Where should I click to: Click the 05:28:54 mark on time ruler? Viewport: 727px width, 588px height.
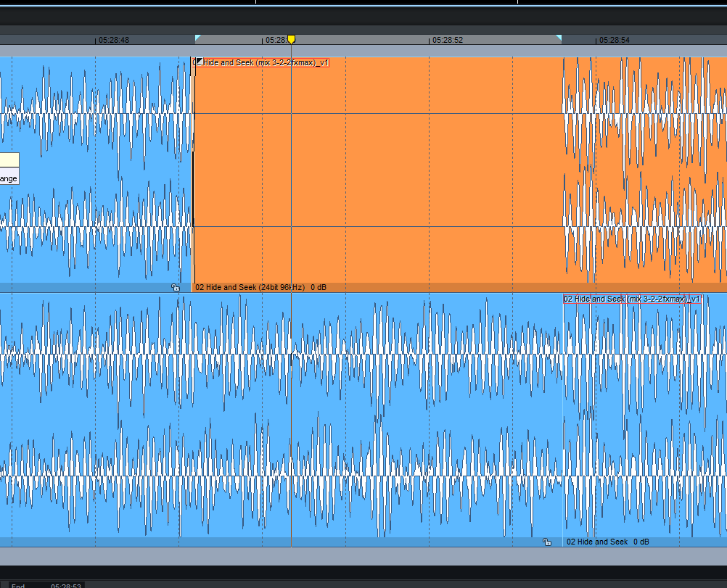tap(615, 41)
